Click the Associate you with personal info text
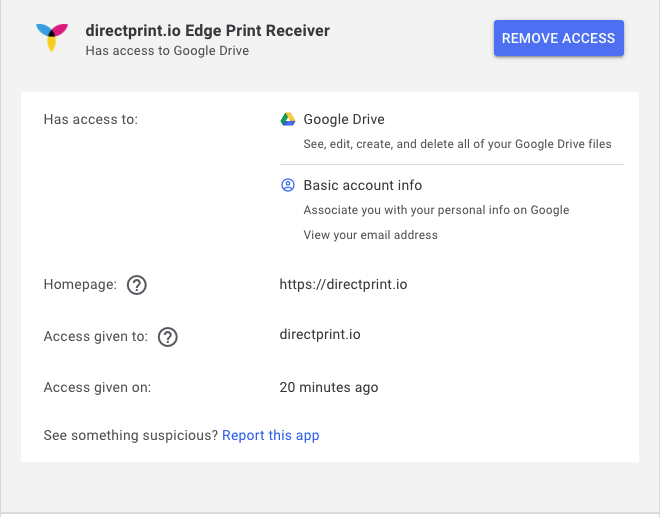The height and width of the screenshot is (517, 662). (436, 210)
